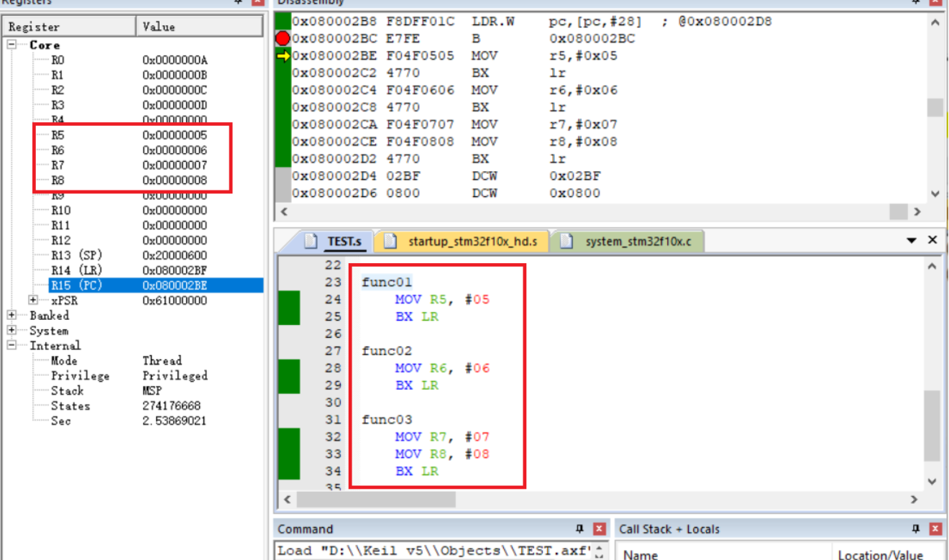
Task: Select the highlighted R15 (PC) row
Action: point(156,285)
